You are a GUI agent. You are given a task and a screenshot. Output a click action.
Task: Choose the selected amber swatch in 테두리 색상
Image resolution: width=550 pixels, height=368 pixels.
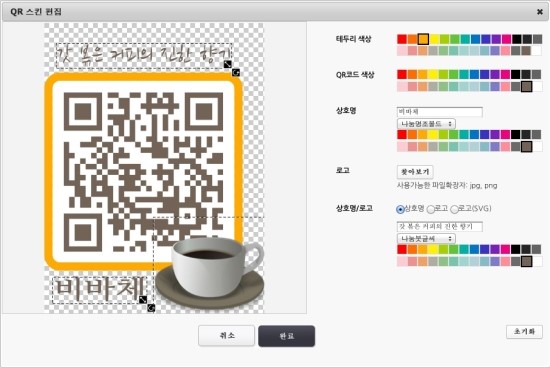423,39
